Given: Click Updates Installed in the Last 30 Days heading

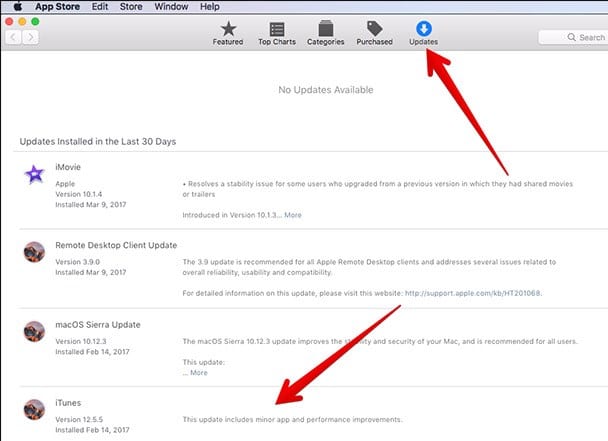Looking at the screenshot, I should [98, 142].
